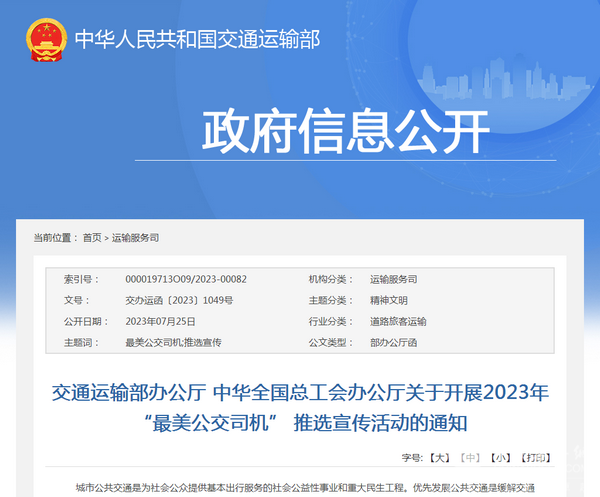This screenshot has height=497, width=600.
Task: Click the document number 交办运函〔2023〕1049号
Action: coord(179,300)
